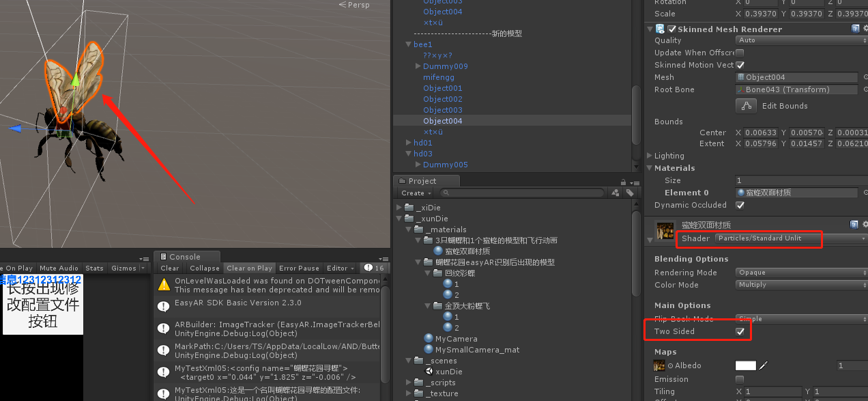Toggle the Skinned Mesh Renderer enabled checkbox

pos(671,29)
